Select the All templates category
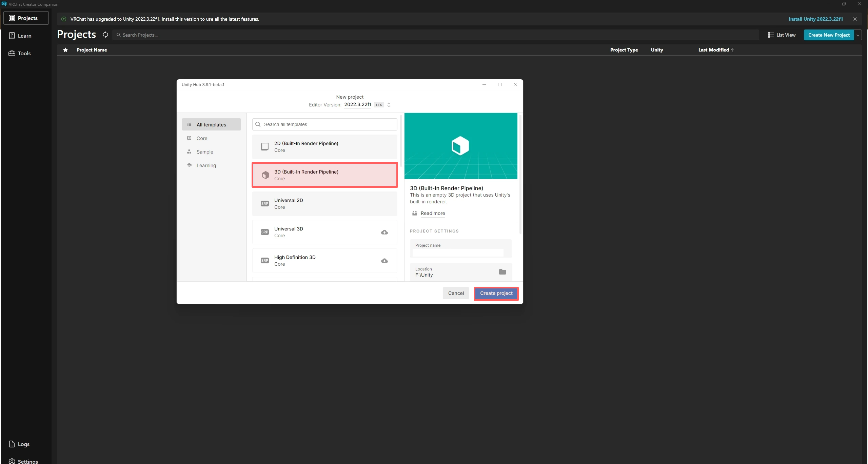Viewport: 868px width, 464px height. click(211, 124)
